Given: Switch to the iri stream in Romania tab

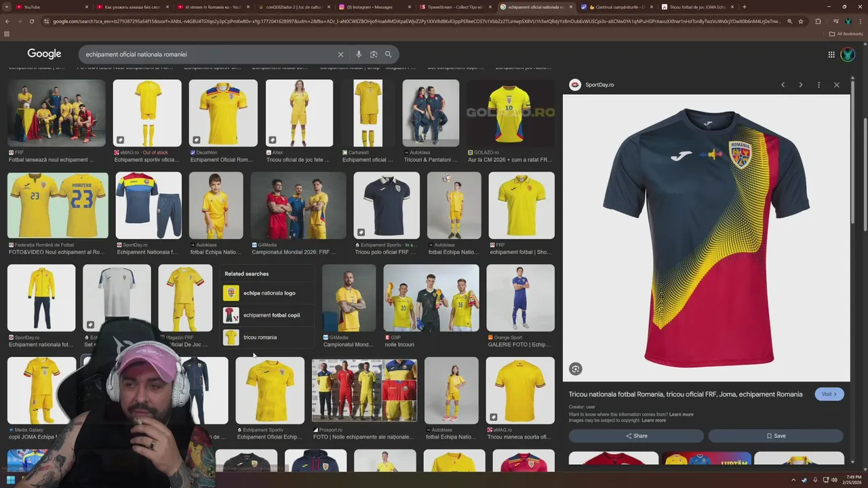Looking at the screenshot, I should click(214, 7).
